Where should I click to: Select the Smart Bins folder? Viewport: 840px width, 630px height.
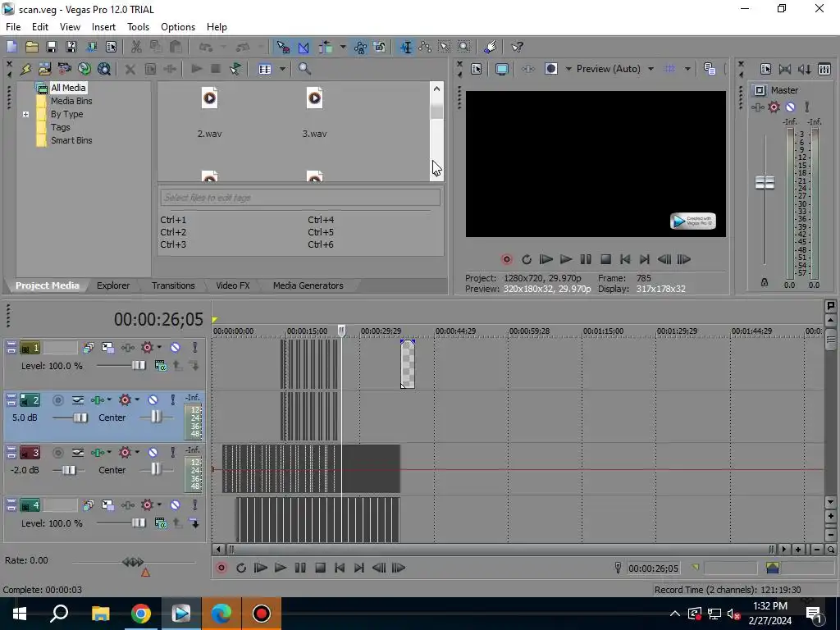pyautogui.click(x=71, y=140)
